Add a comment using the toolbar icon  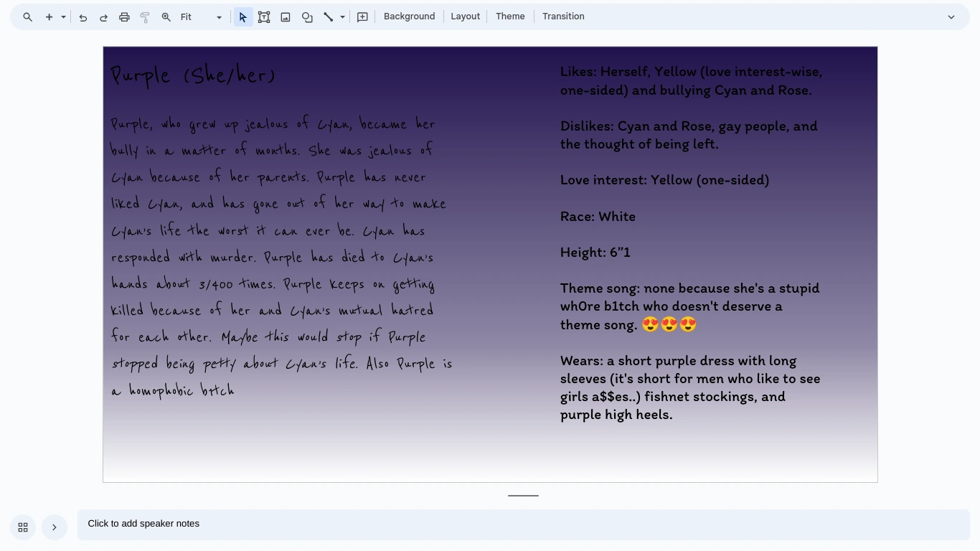click(362, 17)
